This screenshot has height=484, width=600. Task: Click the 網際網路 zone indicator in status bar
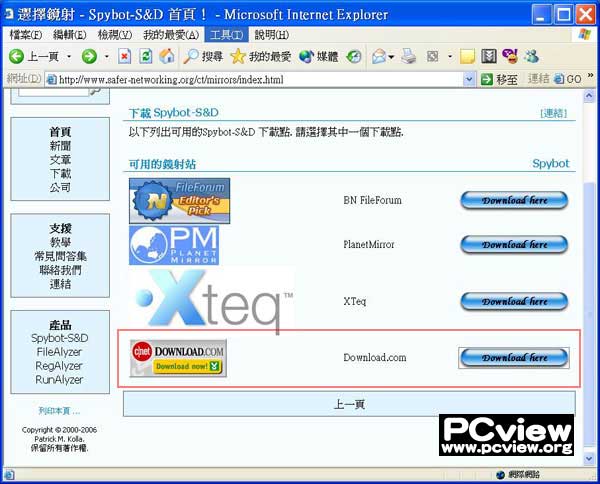518,474
